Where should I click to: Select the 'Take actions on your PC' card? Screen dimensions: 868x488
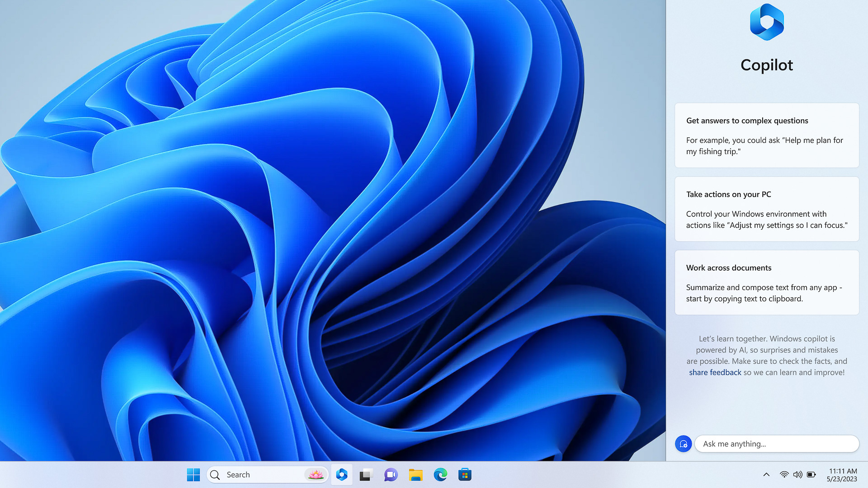[x=766, y=209]
